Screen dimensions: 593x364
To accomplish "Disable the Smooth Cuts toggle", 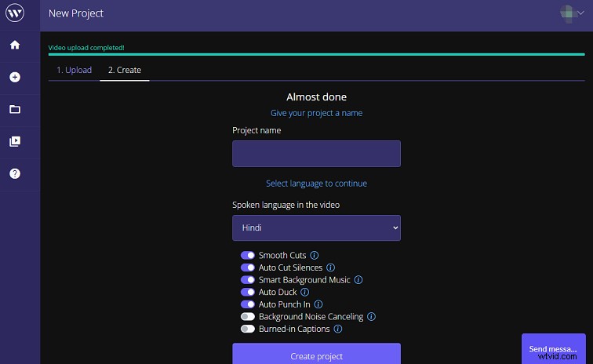I will point(248,256).
